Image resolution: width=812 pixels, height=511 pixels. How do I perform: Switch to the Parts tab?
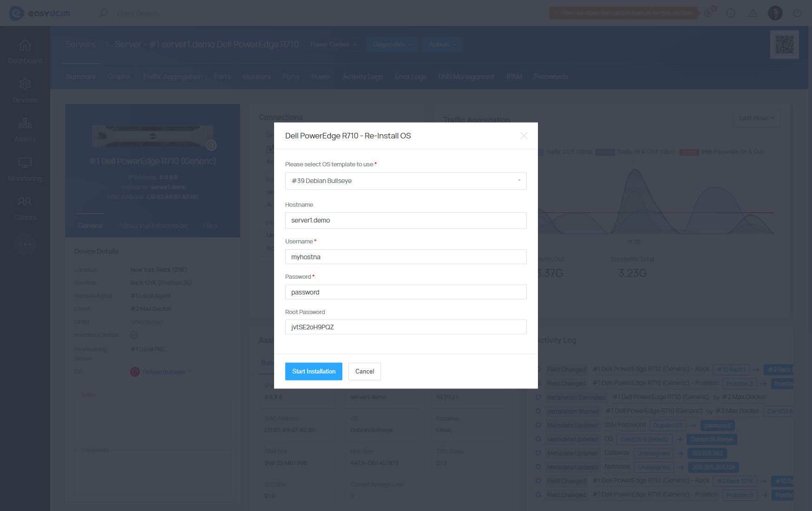[x=223, y=77]
